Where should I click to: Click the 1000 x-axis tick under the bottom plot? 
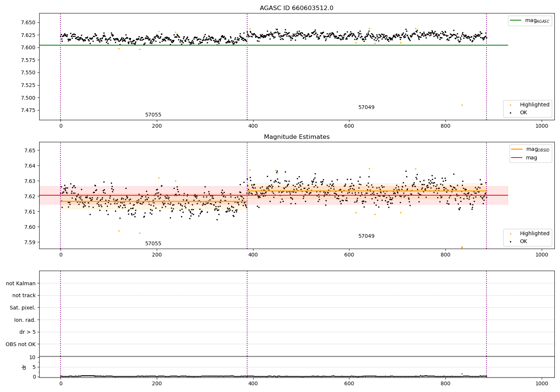coord(542,383)
